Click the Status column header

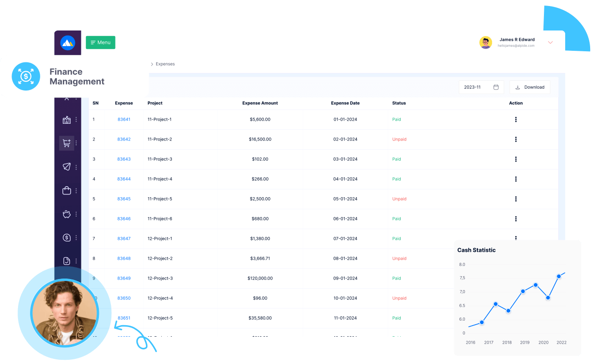399,103
